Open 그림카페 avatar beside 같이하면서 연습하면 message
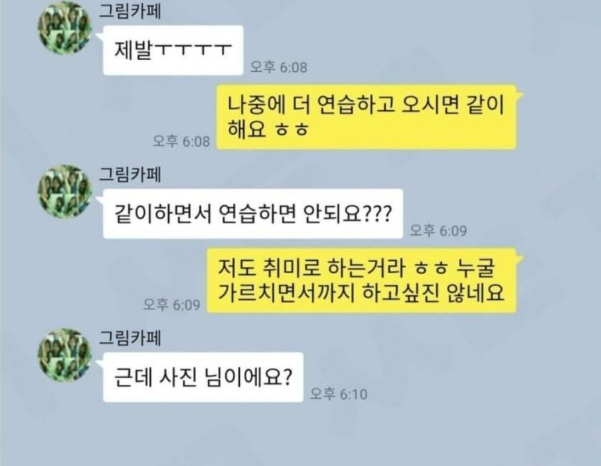This screenshot has width=601, height=466. tap(64, 191)
